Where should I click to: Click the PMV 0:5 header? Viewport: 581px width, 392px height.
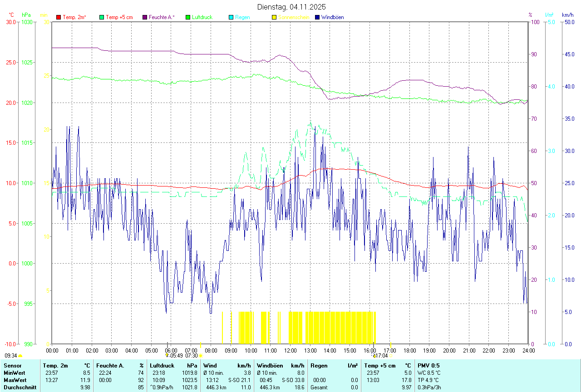pos(428,366)
